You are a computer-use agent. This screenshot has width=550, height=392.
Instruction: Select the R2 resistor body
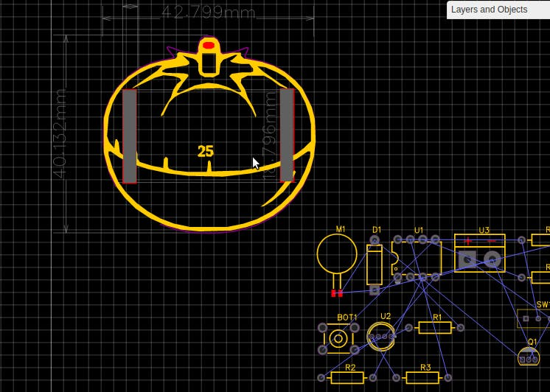(347, 377)
